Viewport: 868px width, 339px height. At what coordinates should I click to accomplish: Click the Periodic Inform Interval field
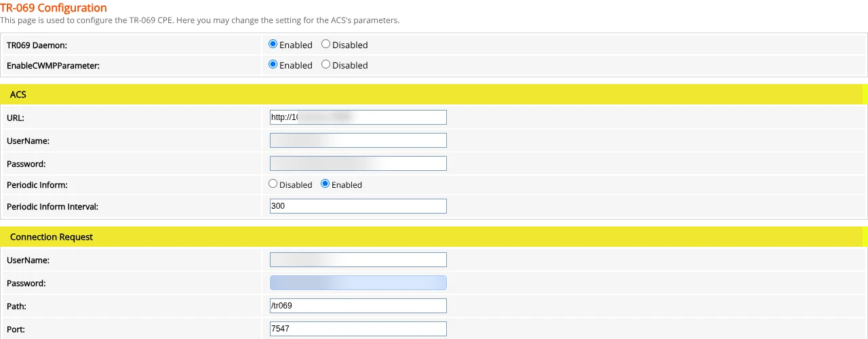pos(358,205)
